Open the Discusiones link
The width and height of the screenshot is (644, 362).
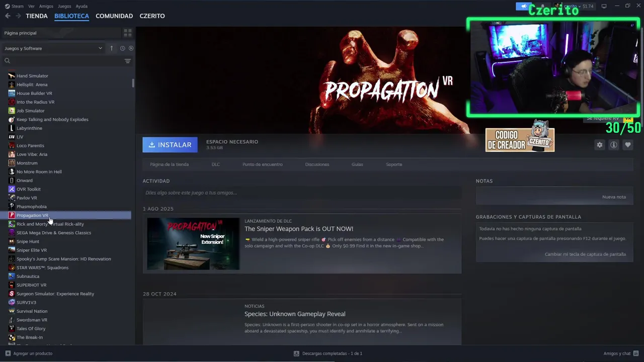tap(317, 164)
